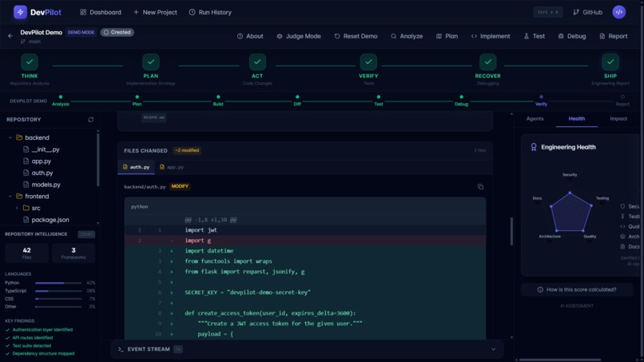
Task: Go back with the left arrow icon
Action: (10, 36)
